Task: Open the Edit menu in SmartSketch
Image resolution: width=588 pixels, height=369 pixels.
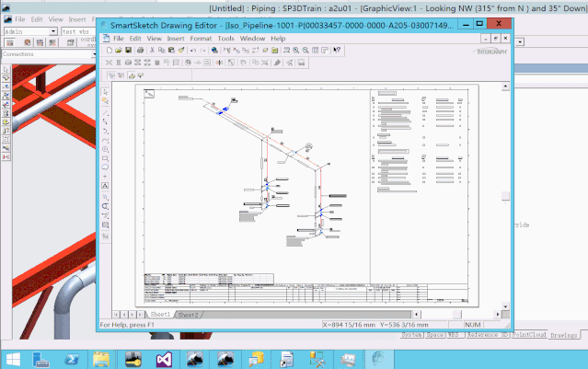Action: pyautogui.click(x=135, y=39)
